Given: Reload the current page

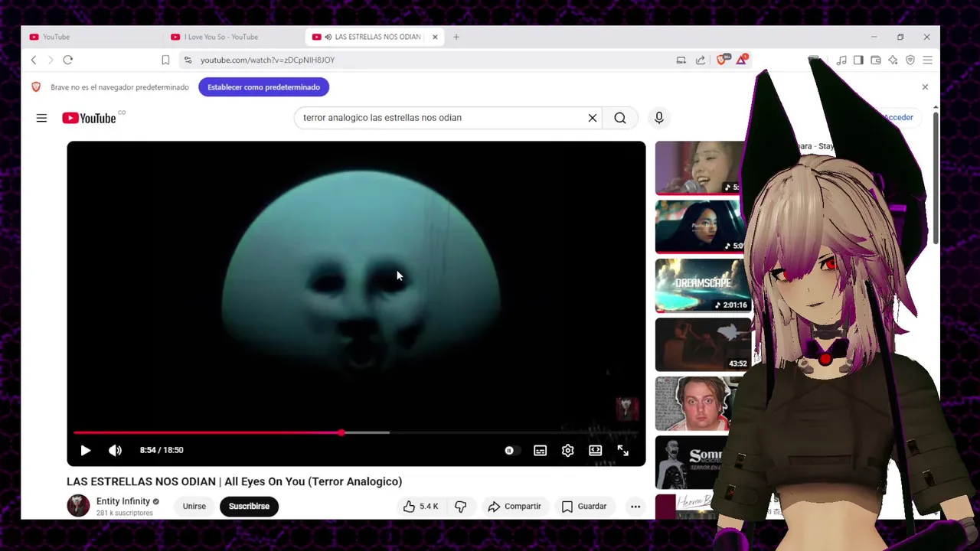Looking at the screenshot, I should [67, 60].
